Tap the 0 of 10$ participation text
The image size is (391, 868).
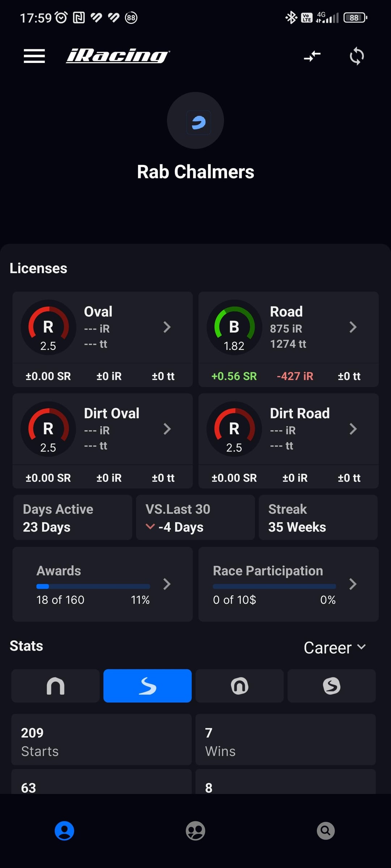coord(235,600)
